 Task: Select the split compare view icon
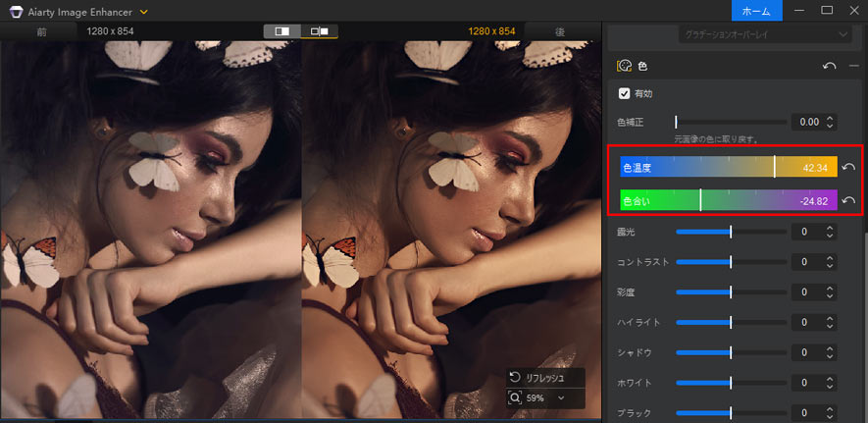281,31
